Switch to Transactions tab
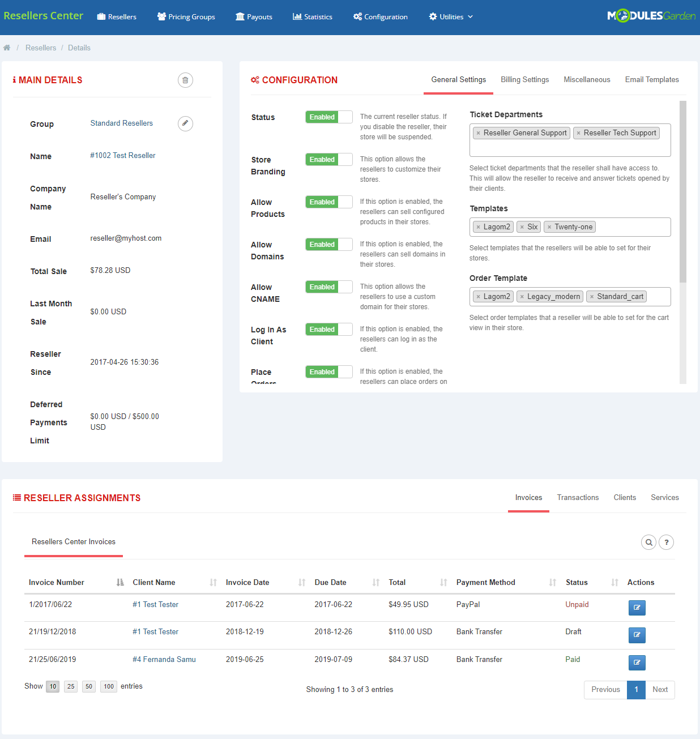The image size is (700, 739). [578, 498]
